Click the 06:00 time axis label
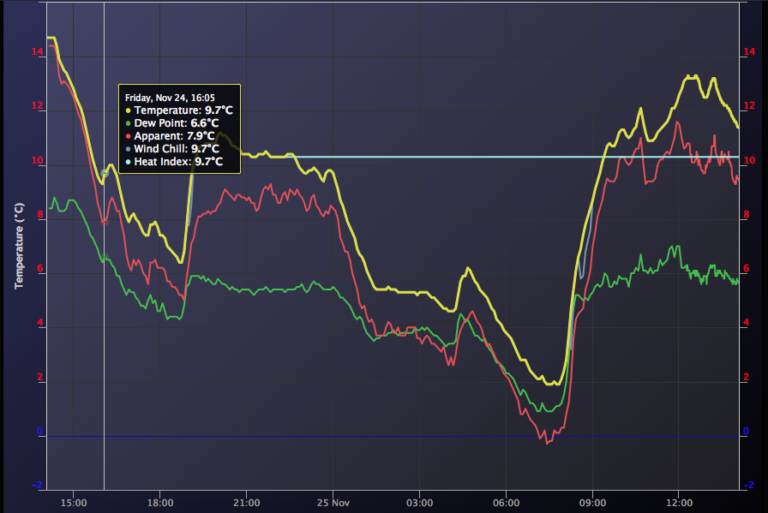The height and width of the screenshot is (513, 768). [506, 502]
